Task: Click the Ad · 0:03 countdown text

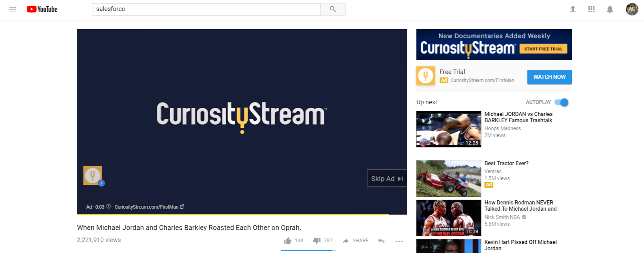Action: click(95, 207)
